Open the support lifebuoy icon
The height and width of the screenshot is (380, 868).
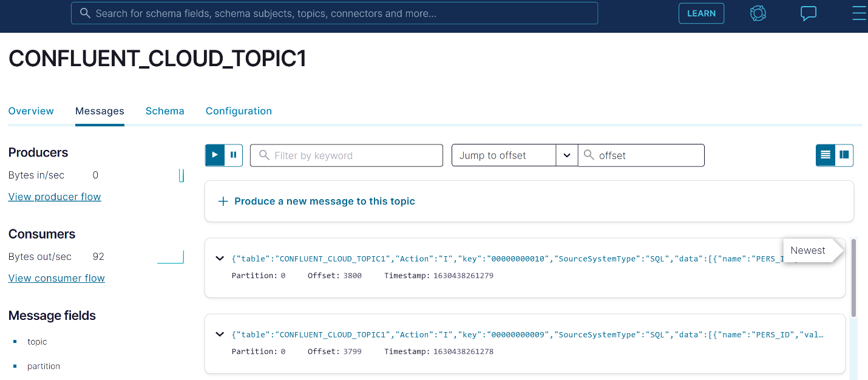tap(758, 13)
